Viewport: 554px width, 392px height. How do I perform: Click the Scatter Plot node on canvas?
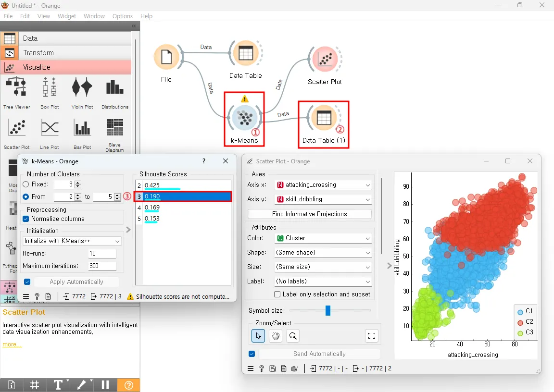click(325, 59)
